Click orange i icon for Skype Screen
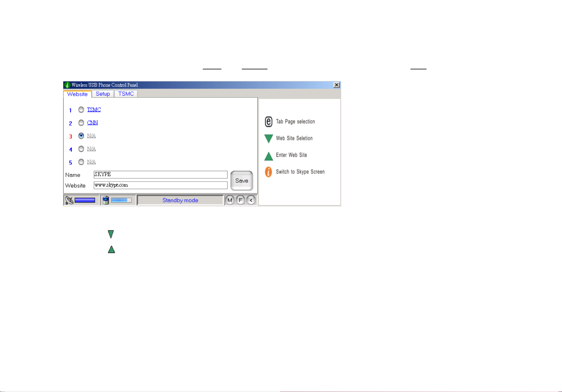This screenshot has width=562, height=392. pos(268,172)
